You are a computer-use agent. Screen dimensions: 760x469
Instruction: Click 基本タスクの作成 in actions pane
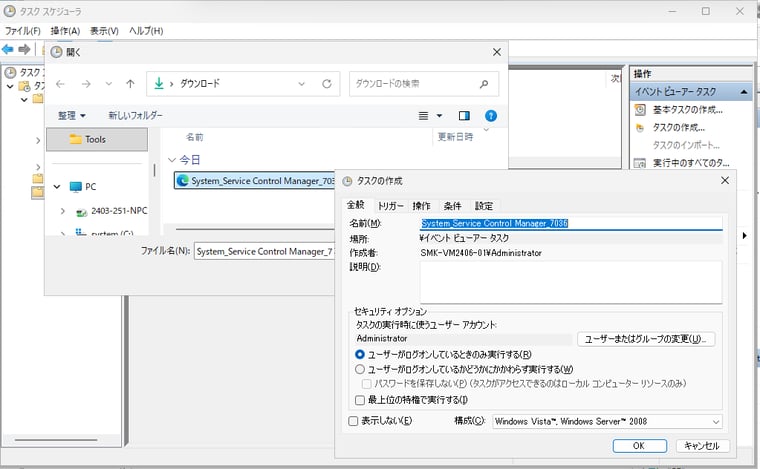pyautogui.click(x=687, y=110)
